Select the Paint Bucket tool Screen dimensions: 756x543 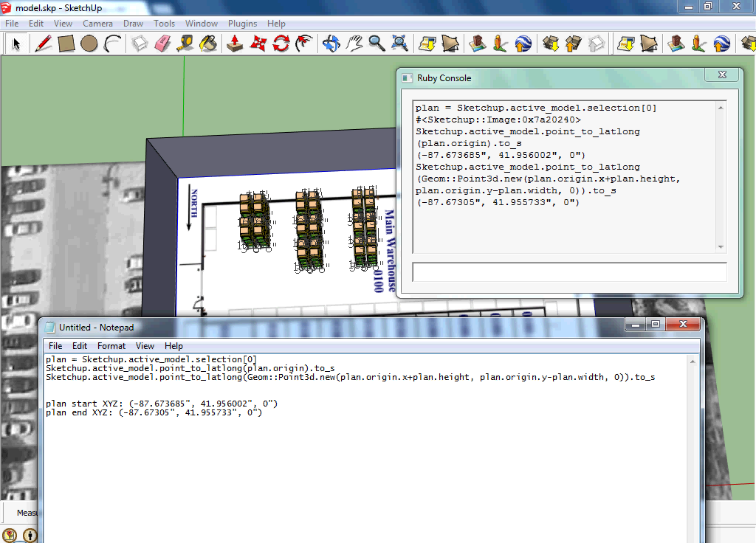point(209,44)
